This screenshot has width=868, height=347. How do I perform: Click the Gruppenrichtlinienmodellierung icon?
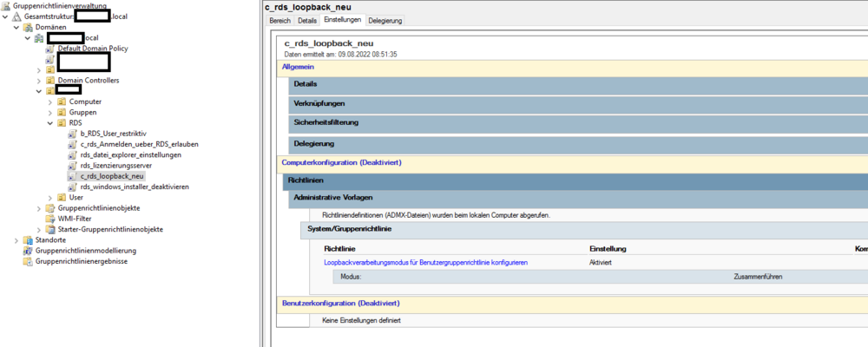[28, 251]
